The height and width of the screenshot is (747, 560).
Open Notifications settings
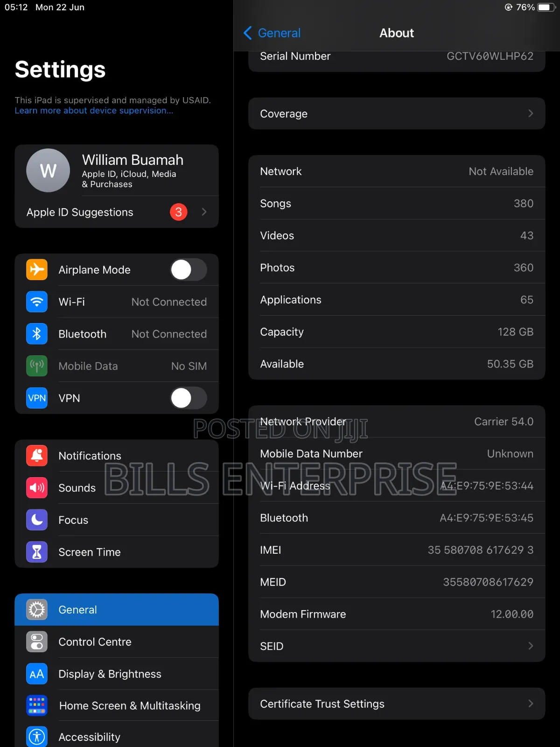pos(117,456)
